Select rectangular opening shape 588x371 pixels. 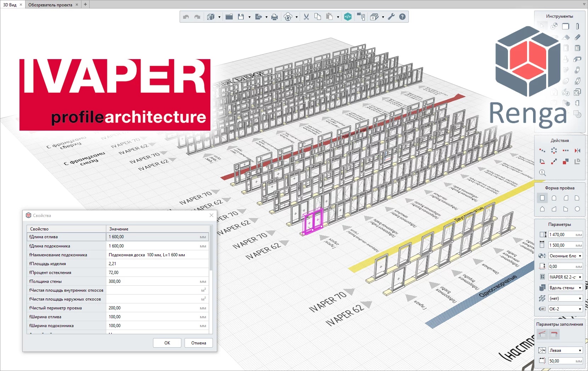tap(542, 198)
